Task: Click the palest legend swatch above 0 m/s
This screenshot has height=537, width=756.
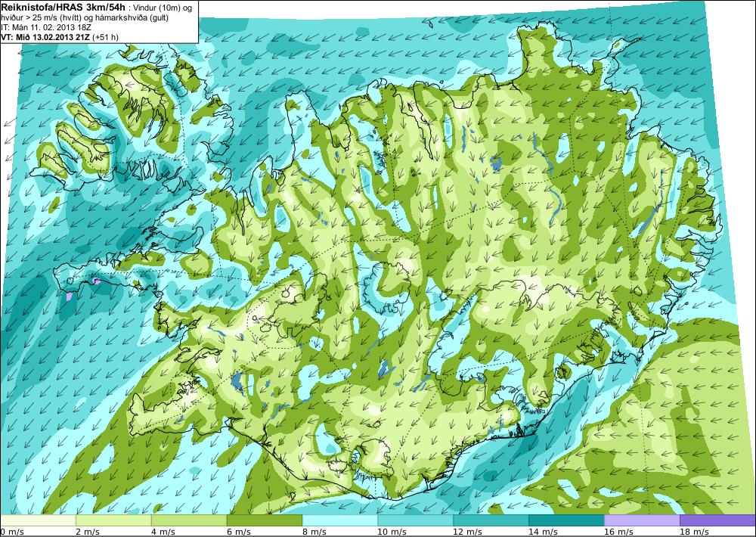Action: [38, 520]
